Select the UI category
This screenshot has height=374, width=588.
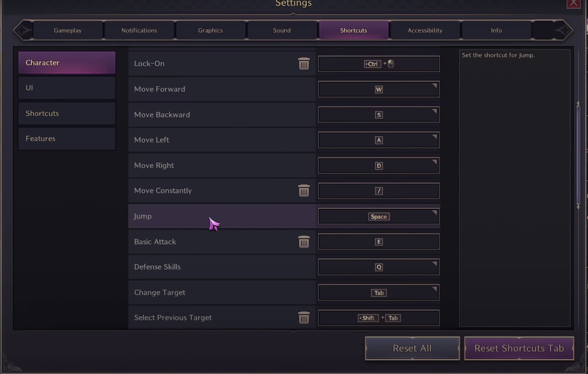click(x=67, y=87)
